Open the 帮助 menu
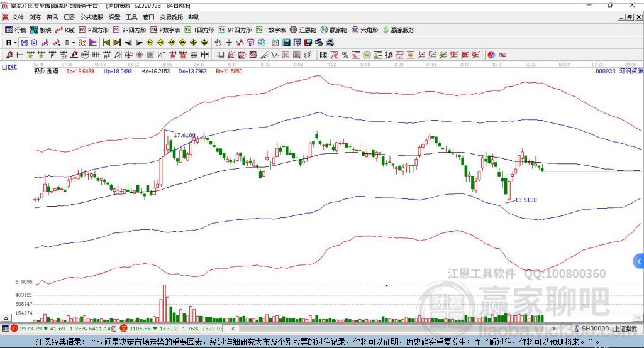The width and height of the screenshot is (644, 348). tap(194, 17)
